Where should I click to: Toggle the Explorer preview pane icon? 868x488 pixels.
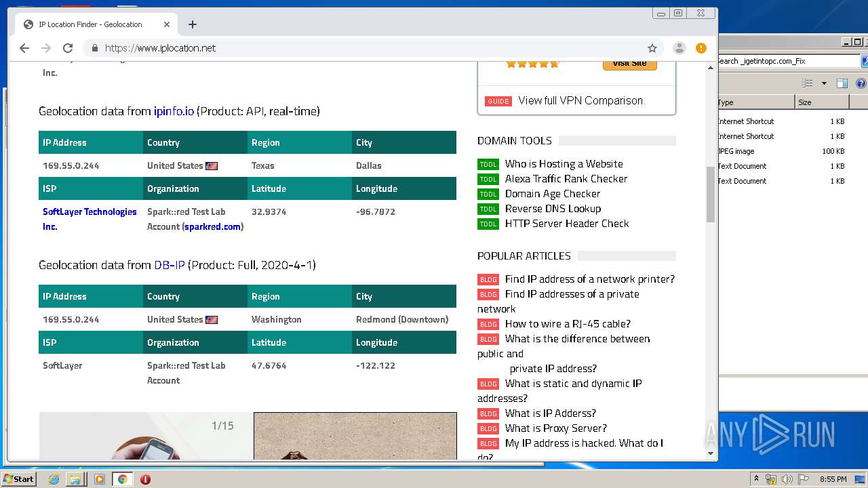coord(842,84)
